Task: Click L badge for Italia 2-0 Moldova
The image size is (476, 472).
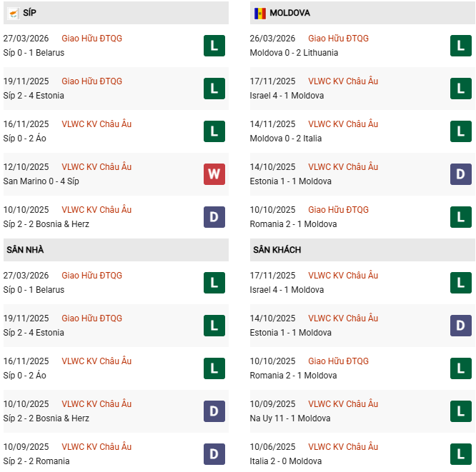Action: click(x=460, y=453)
